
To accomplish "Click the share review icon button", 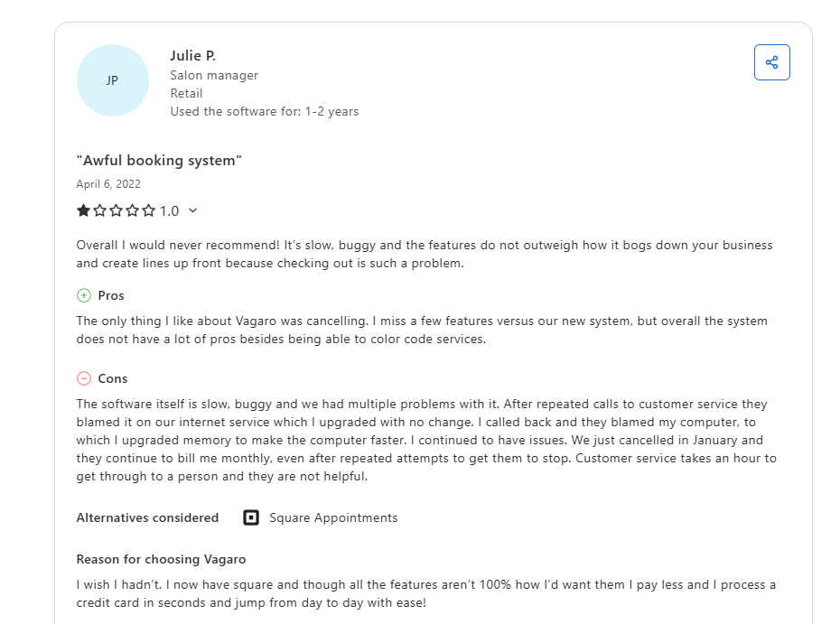I will click(771, 62).
